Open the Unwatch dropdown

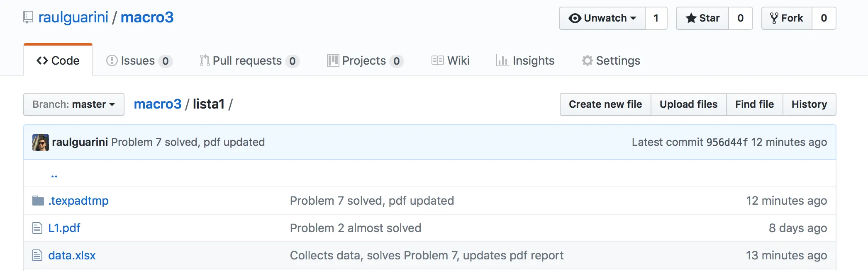602,18
